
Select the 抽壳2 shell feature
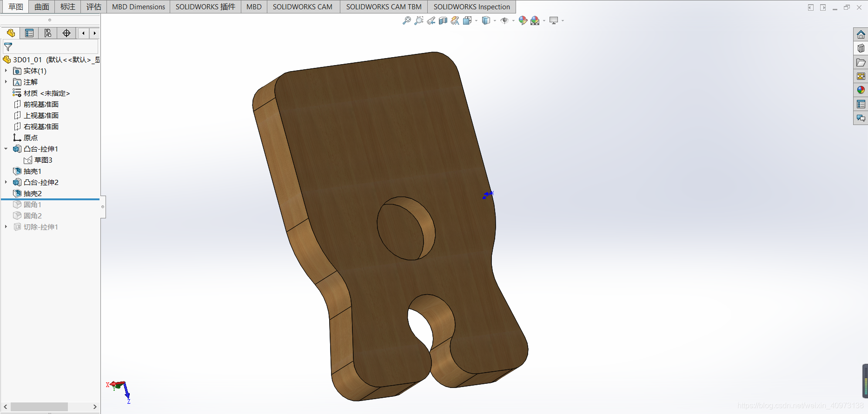pyautogui.click(x=27, y=193)
